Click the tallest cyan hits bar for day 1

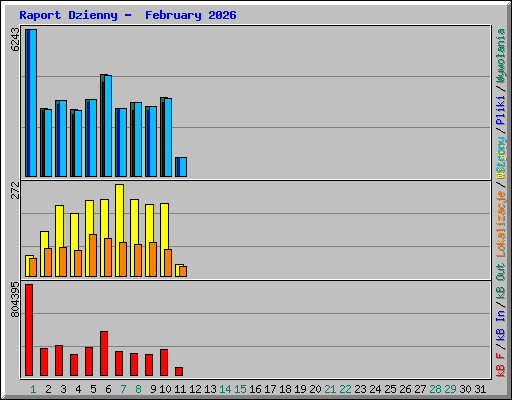click(x=33, y=103)
